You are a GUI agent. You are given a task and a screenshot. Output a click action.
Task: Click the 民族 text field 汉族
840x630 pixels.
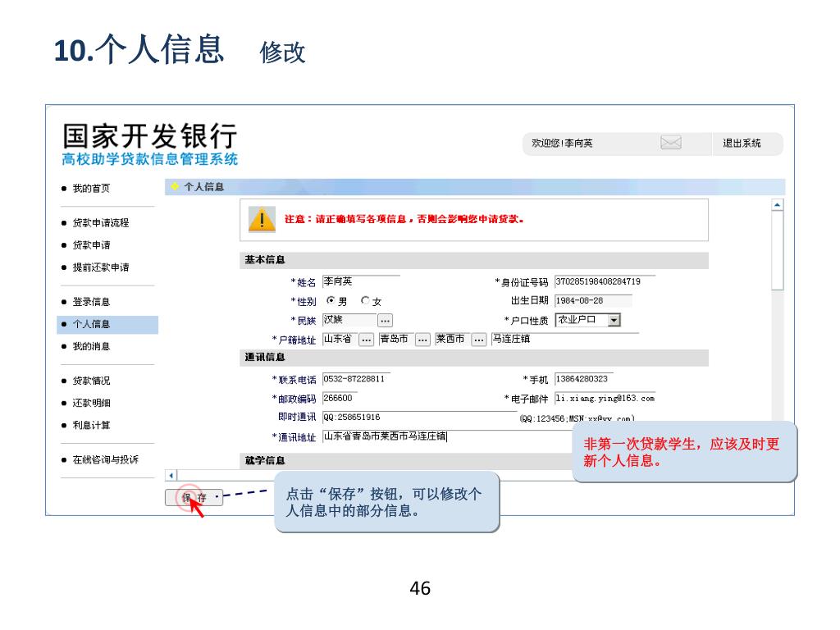[x=349, y=321]
